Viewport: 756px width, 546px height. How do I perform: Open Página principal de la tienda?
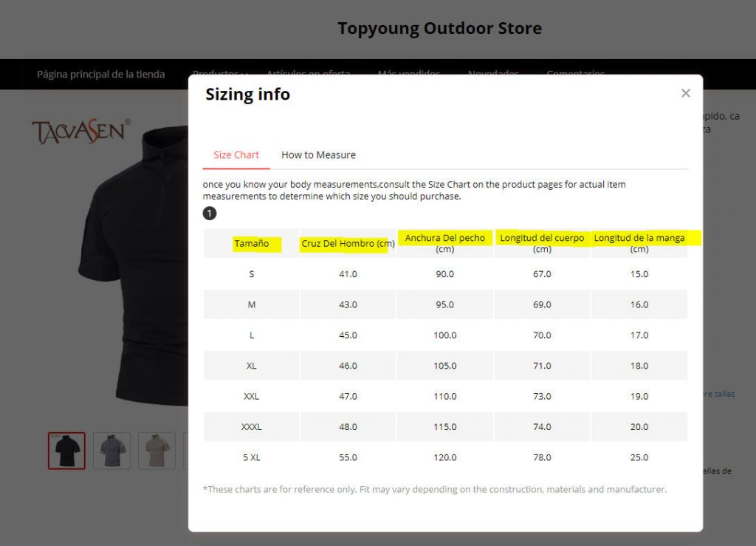pos(101,74)
